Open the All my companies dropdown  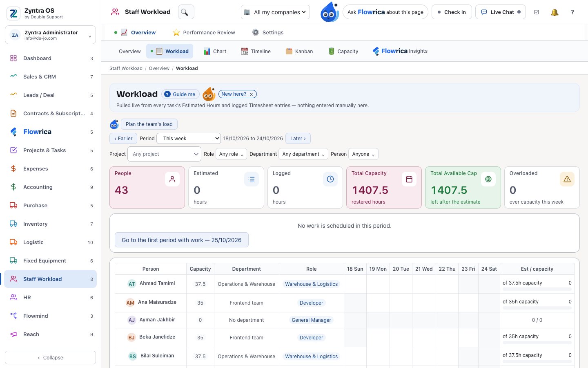pyautogui.click(x=275, y=12)
